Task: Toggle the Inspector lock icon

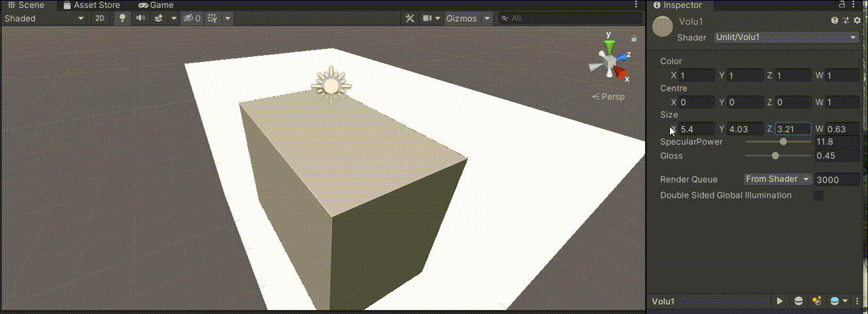Action: coord(842,5)
